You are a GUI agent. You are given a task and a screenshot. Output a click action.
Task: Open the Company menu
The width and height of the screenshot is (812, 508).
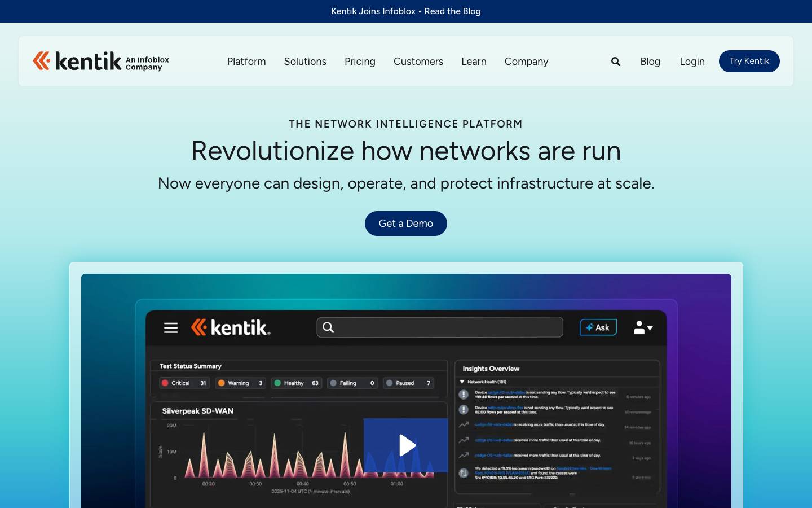526,62
